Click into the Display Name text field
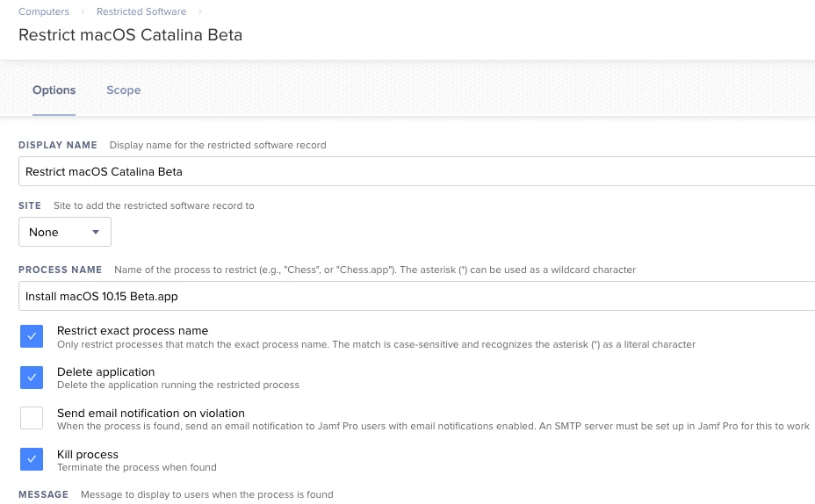The height and width of the screenshot is (504, 815). tap(417, 171)
